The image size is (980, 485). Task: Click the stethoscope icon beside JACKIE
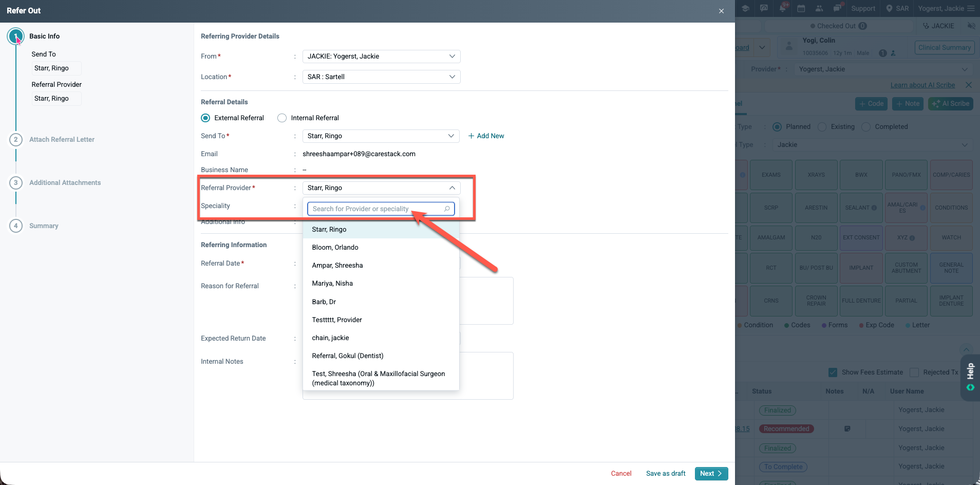(x=926, y=26)
